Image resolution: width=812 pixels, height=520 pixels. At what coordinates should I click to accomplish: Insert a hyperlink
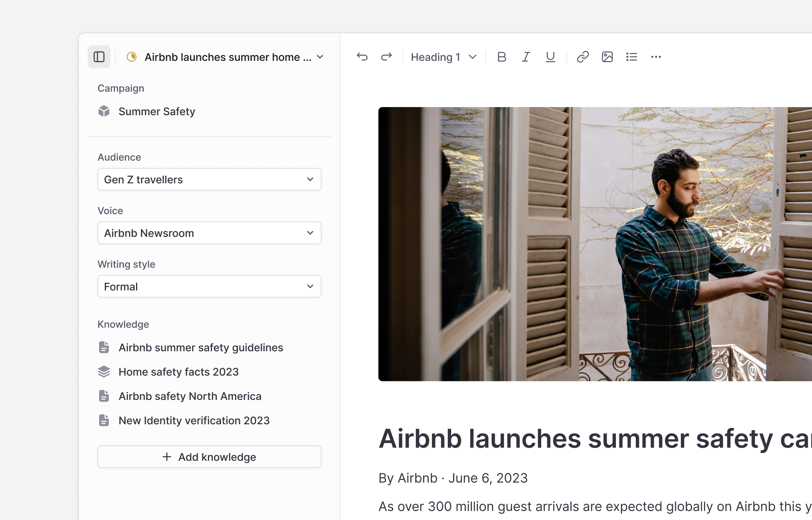tap(583, 57)
